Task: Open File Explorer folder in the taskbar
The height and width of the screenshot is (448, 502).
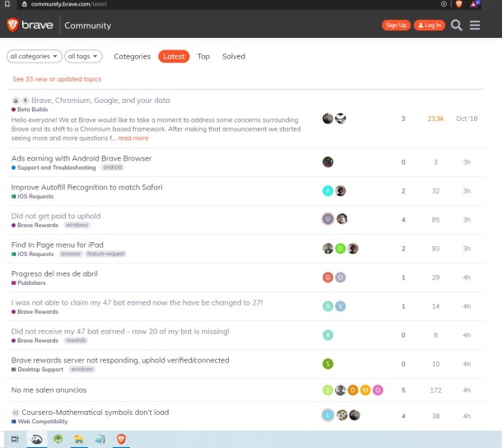Action: (79, 439)
